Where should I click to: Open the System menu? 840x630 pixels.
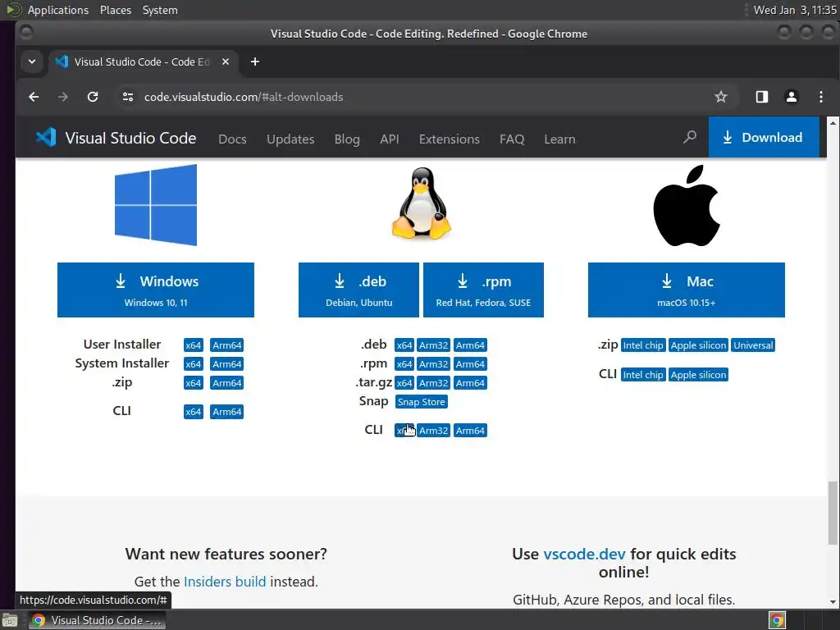click(x=160, y=10)
